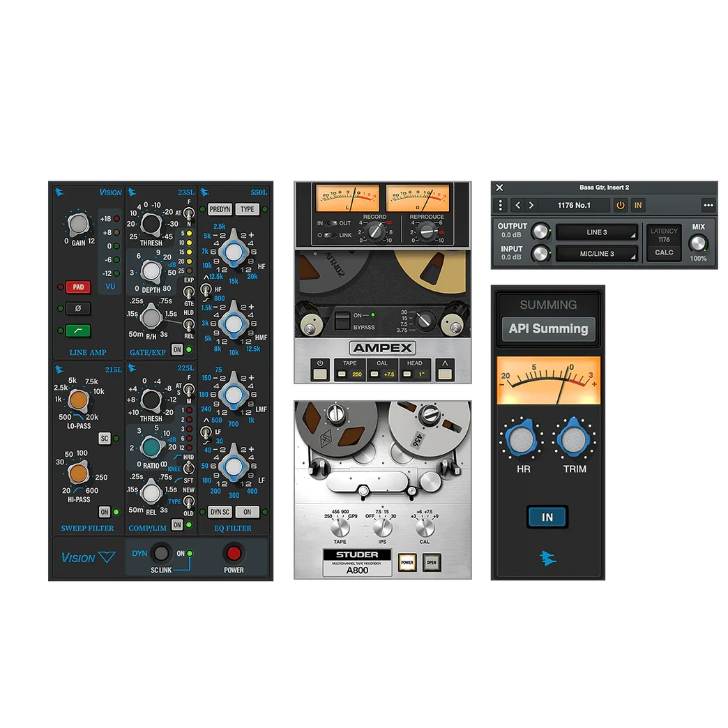Open the MIC/LINE 3 input dropdown

[597, 254]
